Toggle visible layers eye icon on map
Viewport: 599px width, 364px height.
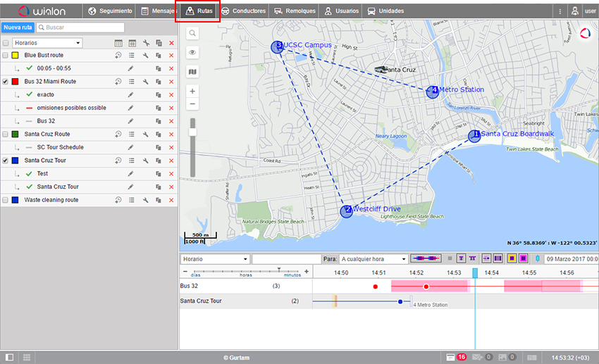tap(192, 53)
